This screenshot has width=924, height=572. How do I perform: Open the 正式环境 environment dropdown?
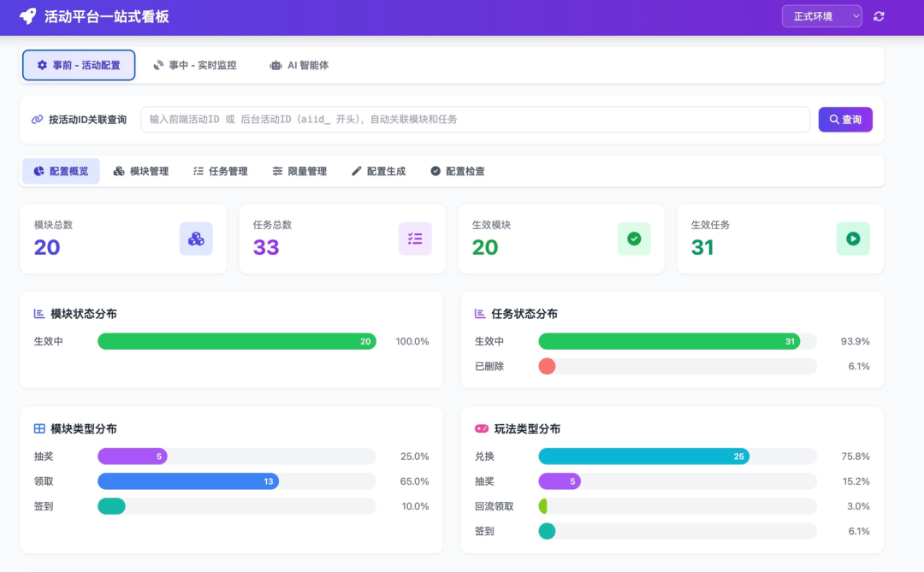821,16
